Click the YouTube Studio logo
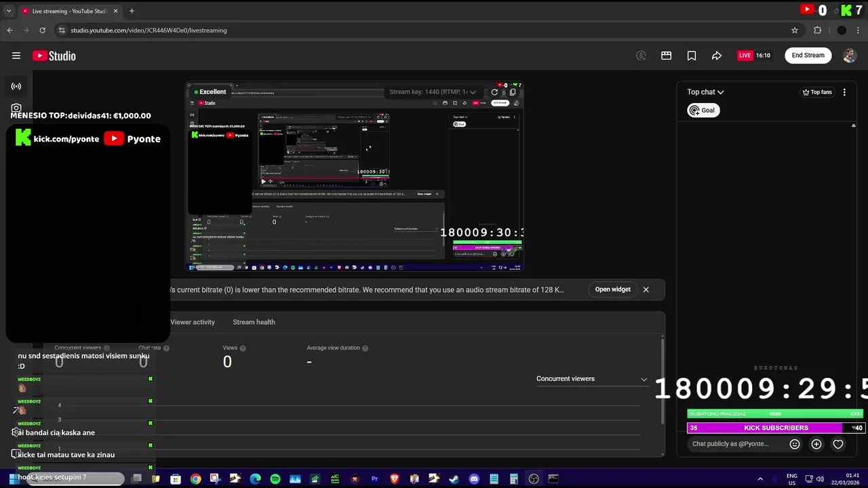Image resolution: width=868 pixels, height=488 pixels. coord(54,56)
